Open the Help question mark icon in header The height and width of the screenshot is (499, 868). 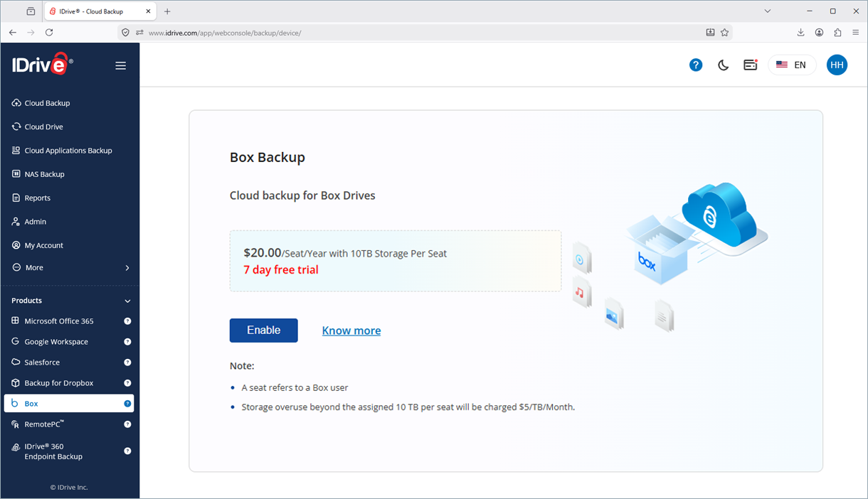[x=696, y=65]
